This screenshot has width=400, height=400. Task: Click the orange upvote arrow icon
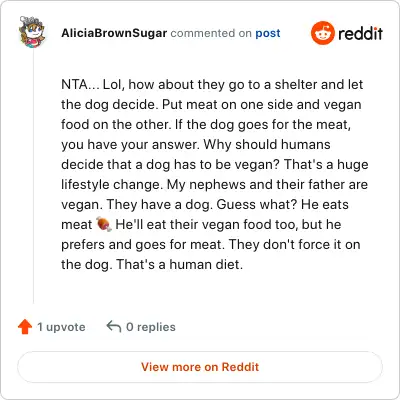tap(25, 327)
